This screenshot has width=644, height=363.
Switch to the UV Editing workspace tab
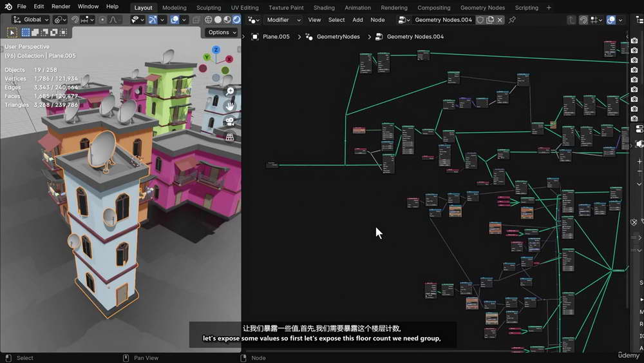(245, 7)
